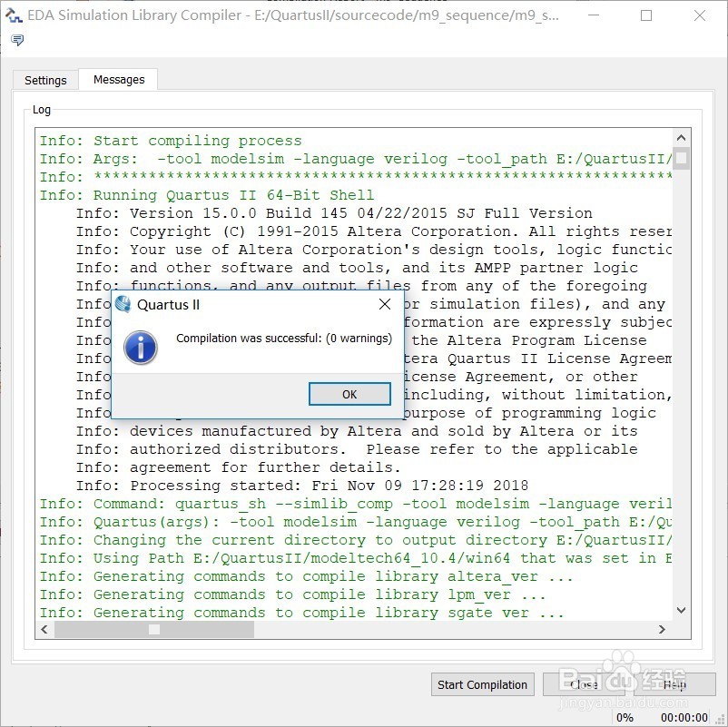
Task: Click the Quartus II globe icon
Action: coord(123,305)
